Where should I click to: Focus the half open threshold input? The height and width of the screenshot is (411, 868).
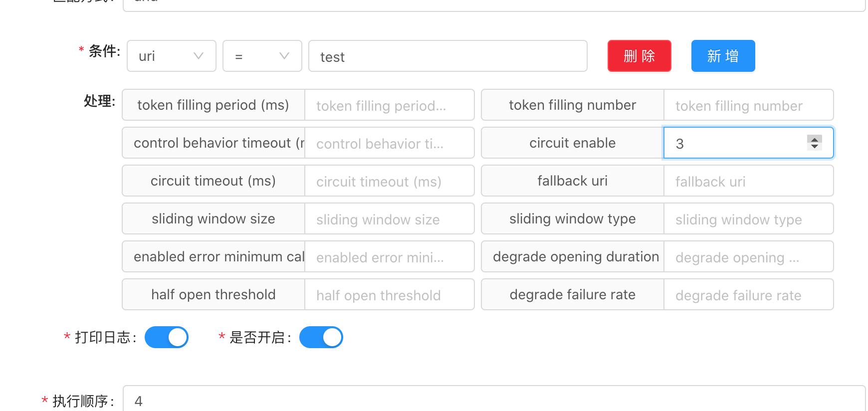tap(390, 294)
